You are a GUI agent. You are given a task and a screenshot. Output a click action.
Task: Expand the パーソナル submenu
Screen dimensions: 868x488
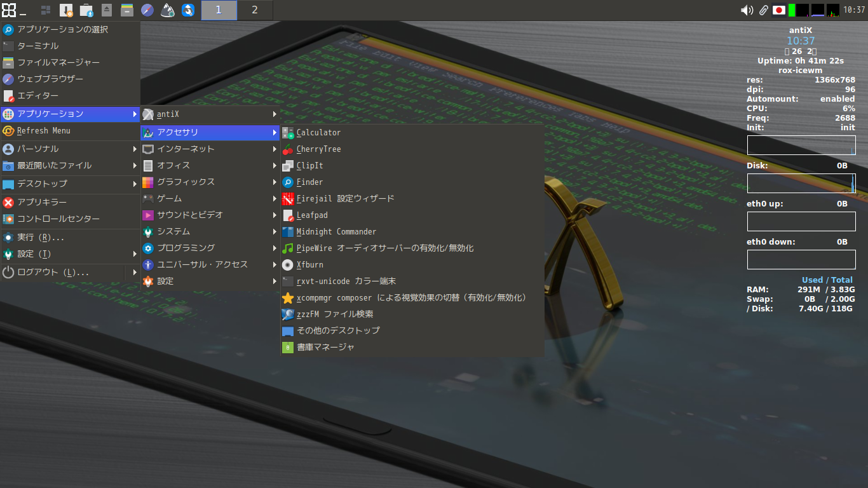(x=70, y=149)
